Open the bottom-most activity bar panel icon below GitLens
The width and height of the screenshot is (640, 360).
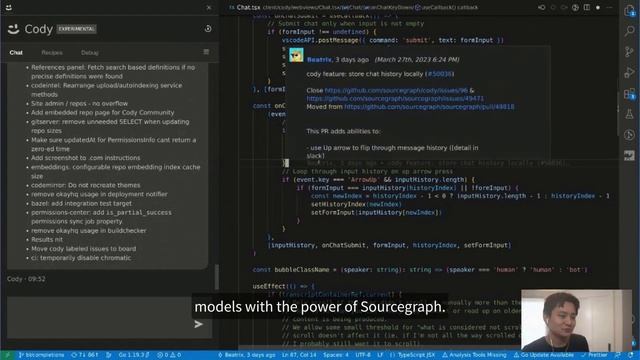[x=629, y=155]
